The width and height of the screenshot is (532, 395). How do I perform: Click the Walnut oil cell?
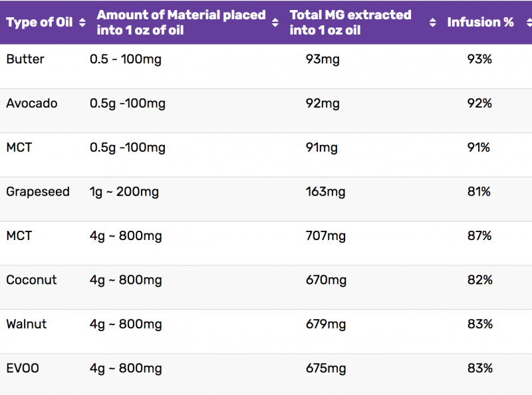(27, 324)
